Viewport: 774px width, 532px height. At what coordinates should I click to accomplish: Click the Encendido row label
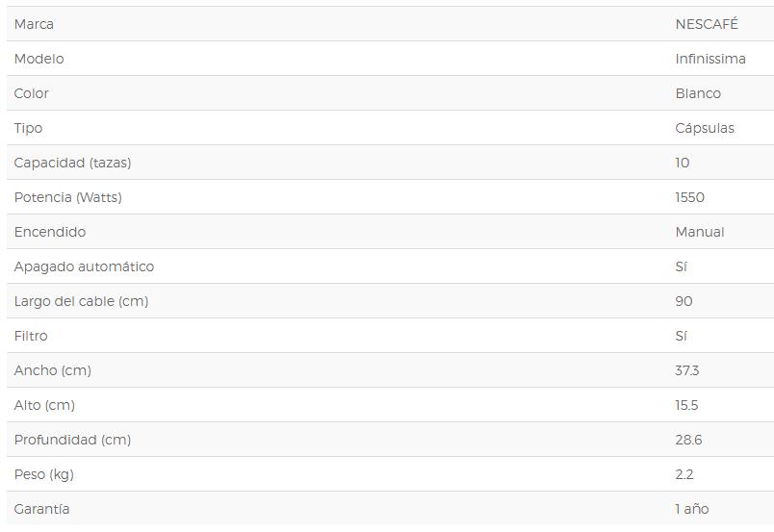click(x=50, y=232)
